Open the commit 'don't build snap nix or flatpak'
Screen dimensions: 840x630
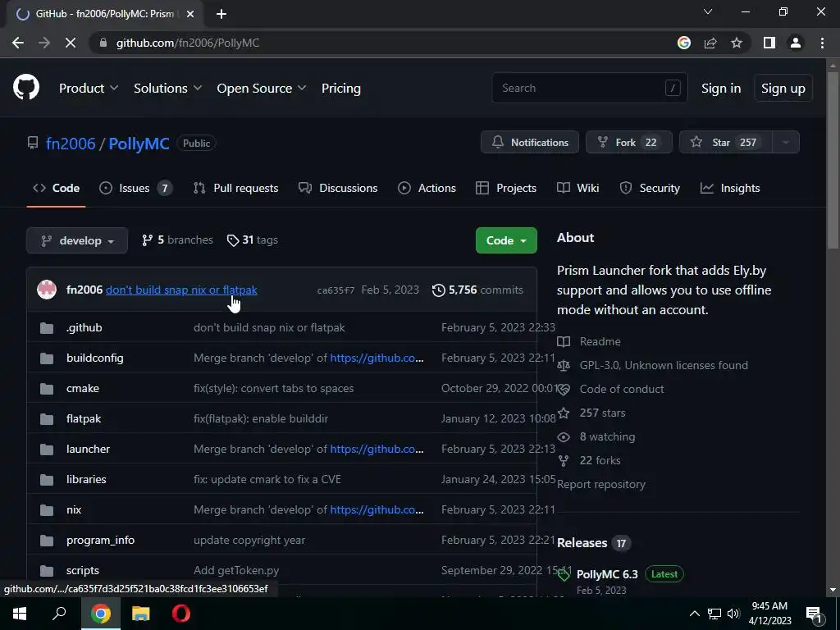click(x=181, y=290)
